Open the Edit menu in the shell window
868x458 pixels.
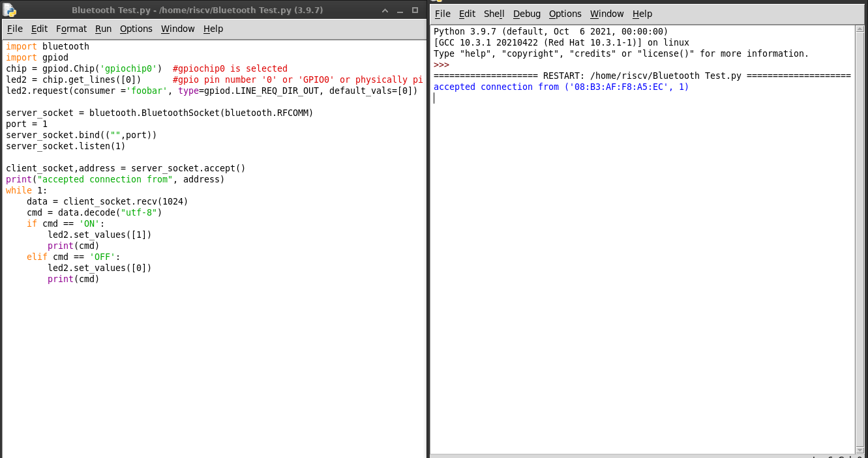click(467, 14)
